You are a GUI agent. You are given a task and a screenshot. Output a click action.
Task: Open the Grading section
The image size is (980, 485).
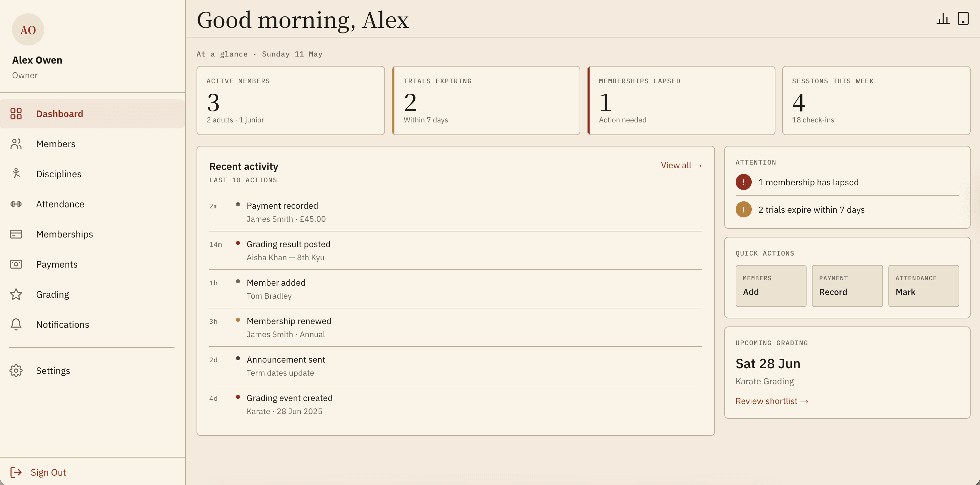pos(93,294)
